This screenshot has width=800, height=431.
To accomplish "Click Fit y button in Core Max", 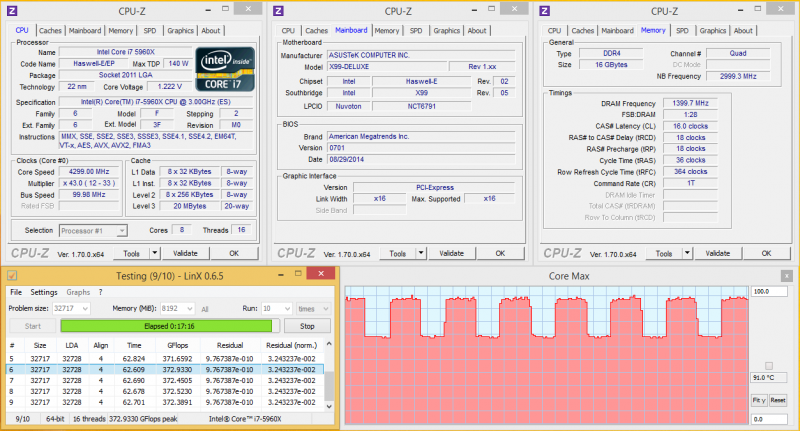I will coord(758,400).
